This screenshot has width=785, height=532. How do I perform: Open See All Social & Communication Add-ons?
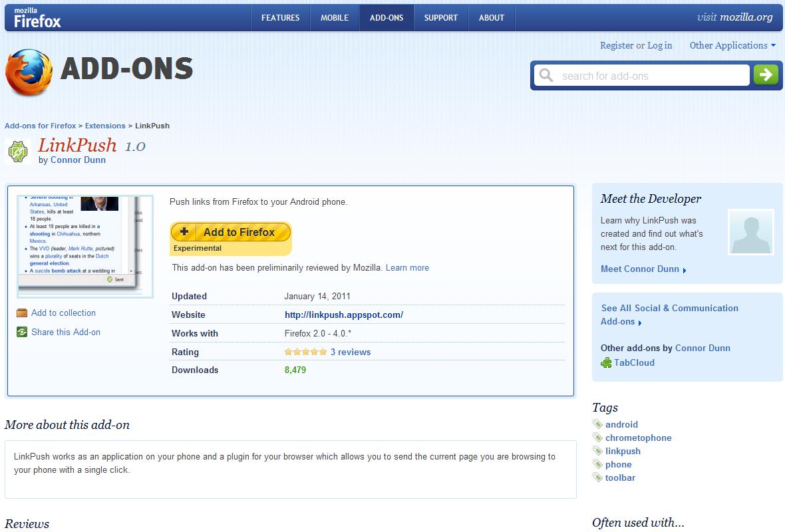pyautogui.click(x=669, y=315)
